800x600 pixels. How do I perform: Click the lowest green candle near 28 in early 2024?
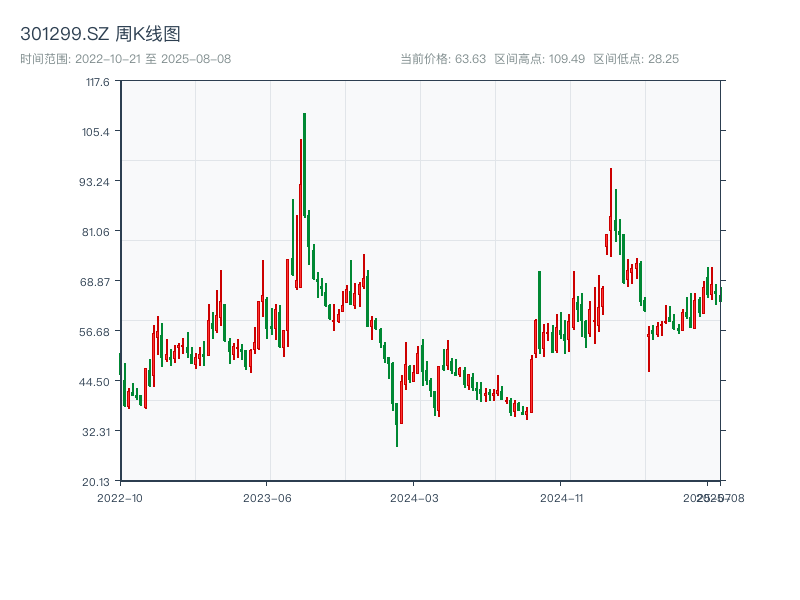(397, 425)
